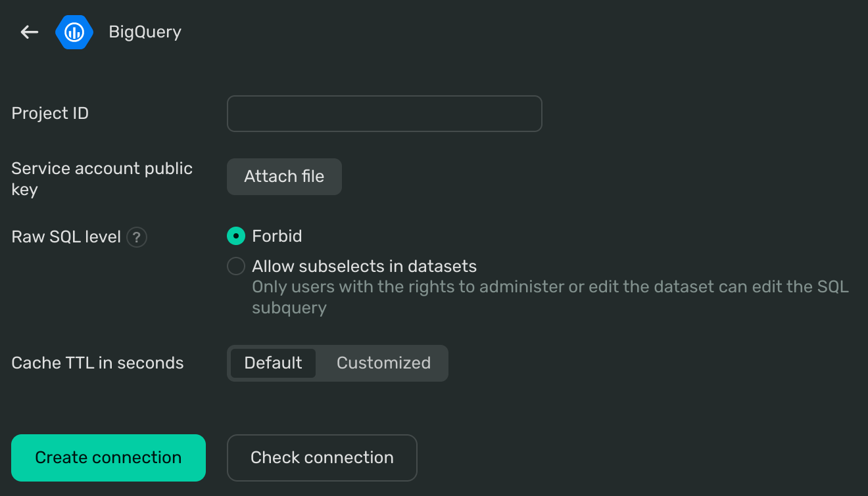
Task: Select the Forbid radio option
Action: 236,236
